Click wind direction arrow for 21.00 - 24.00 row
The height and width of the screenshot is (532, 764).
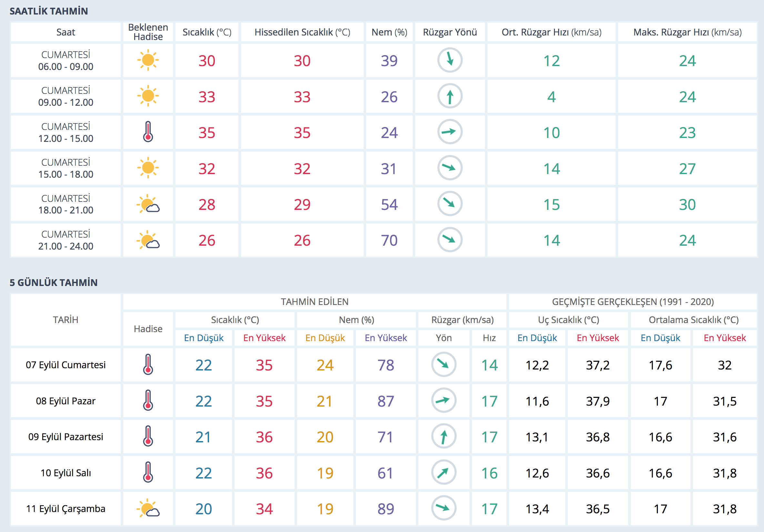click(x=449, y=240)
